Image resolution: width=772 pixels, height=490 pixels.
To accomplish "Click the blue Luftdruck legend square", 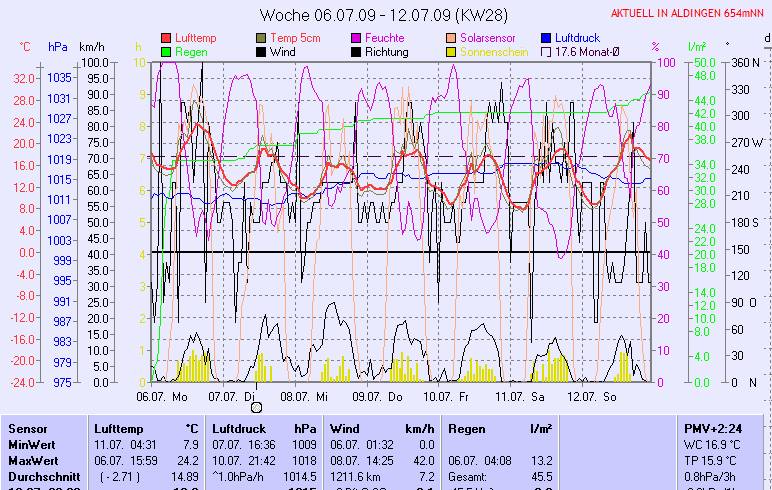I will [x=547, y=38].
